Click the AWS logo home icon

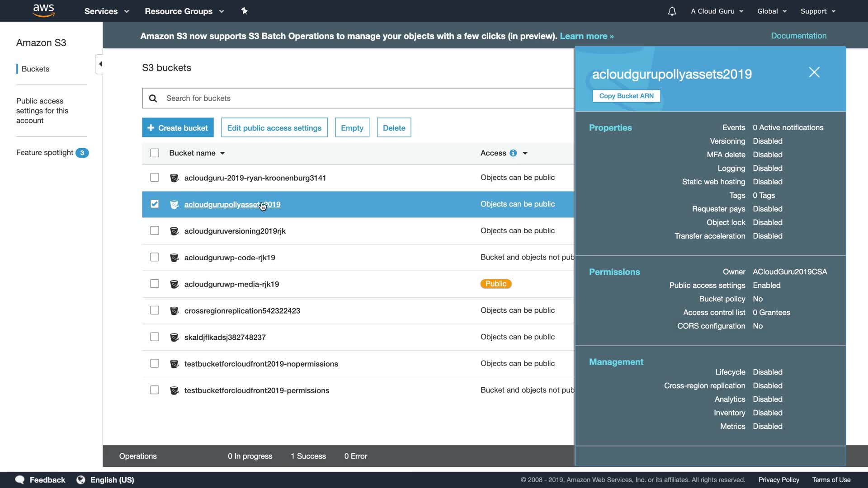point(43,10)
